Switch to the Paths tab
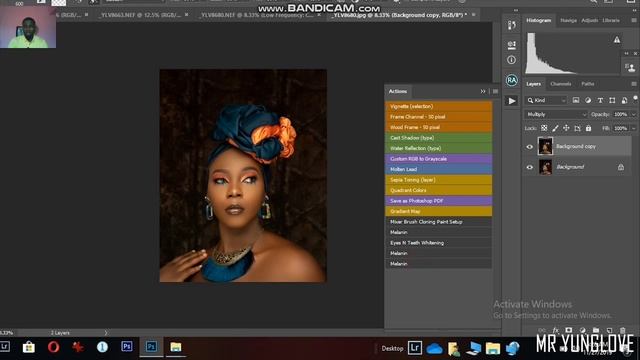This screenshot has height=360, width=640. pyautogui.click(x=588, y=84)
